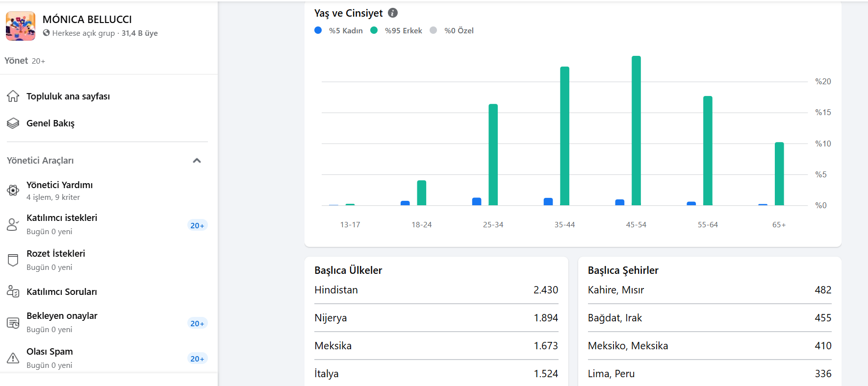Image resolution: width=868 pixels, height=386 pixels.
Task: Click the Hindistan row in Başlıca Ülkeler
Action: click(x=436, y=290)
